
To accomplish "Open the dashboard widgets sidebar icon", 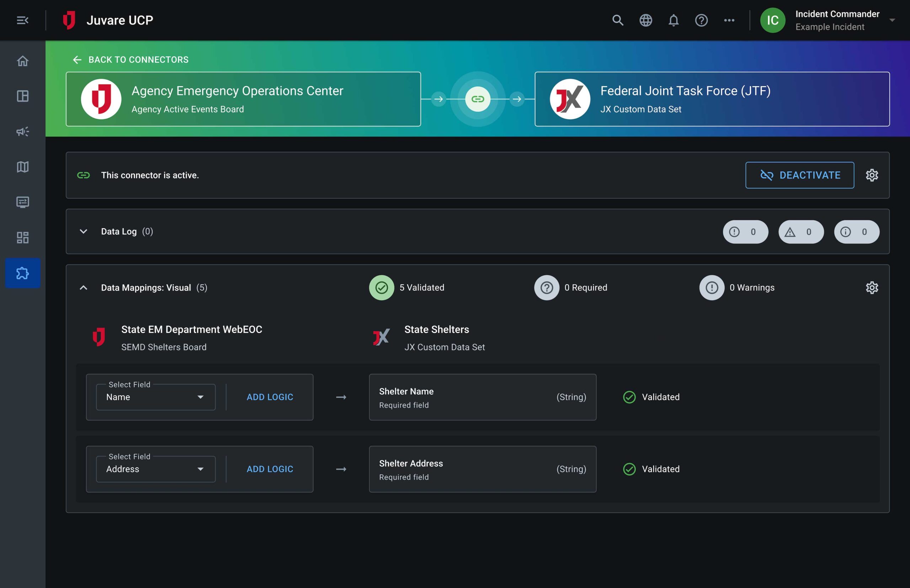I will (x=22, y=237).
